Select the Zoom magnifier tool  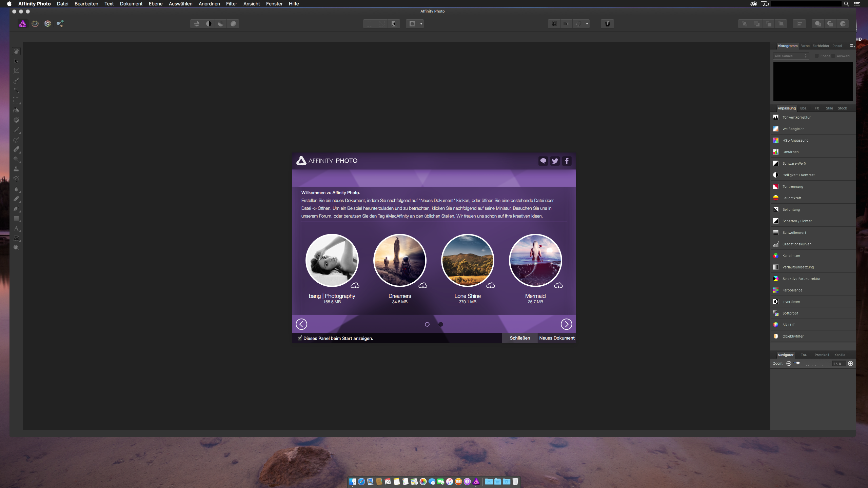(16, 248)
